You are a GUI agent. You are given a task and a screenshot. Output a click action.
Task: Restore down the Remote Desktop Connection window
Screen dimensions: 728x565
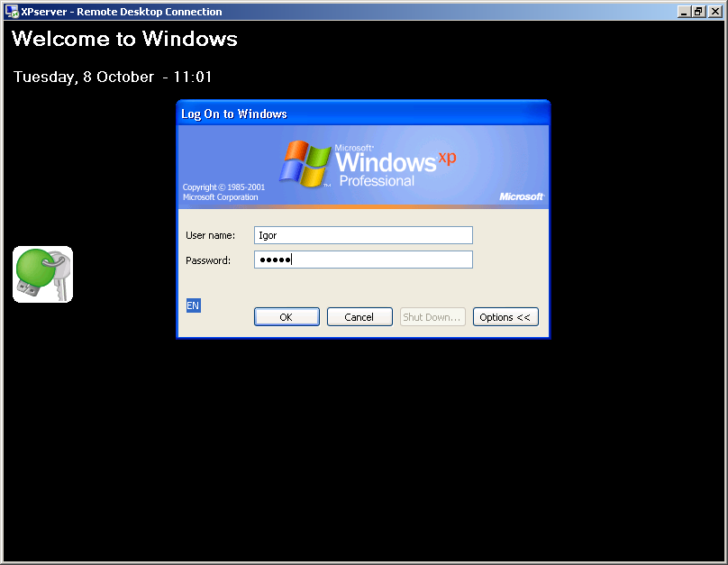pos(698,12)
